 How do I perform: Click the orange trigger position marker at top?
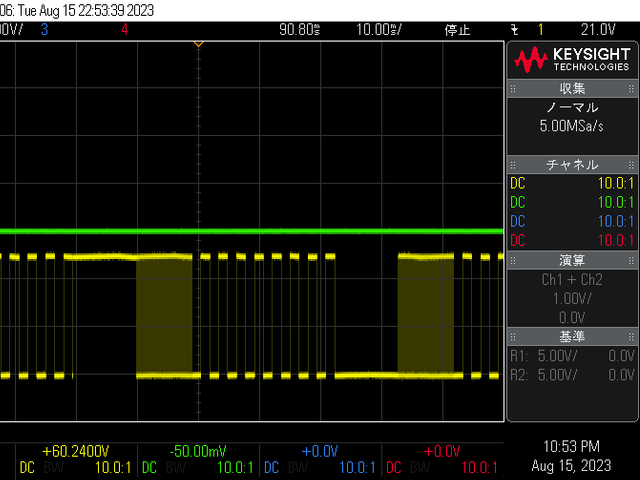tap(198, 44)
